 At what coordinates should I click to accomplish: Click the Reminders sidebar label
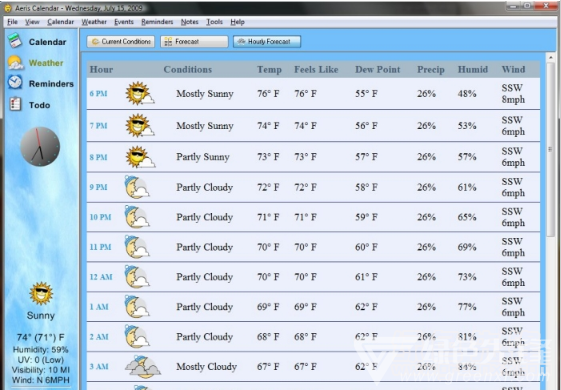[x=51, y=84]
